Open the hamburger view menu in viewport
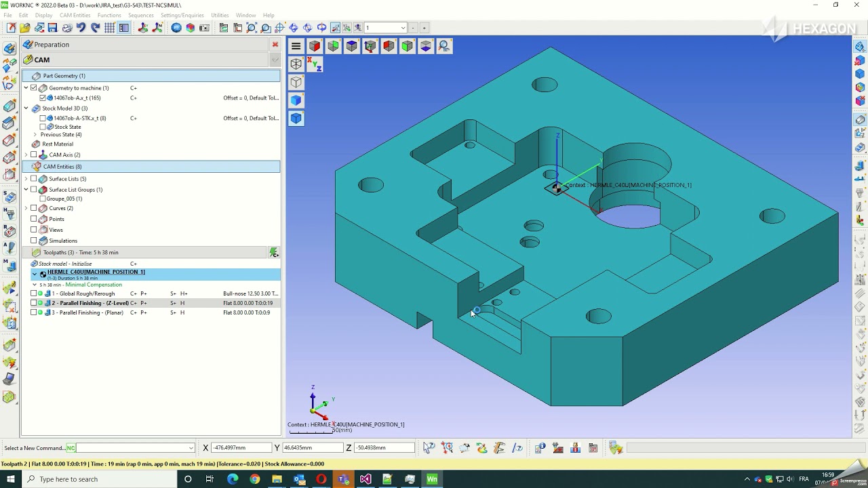This screenshot has height=488, width=868. [296, 46]
